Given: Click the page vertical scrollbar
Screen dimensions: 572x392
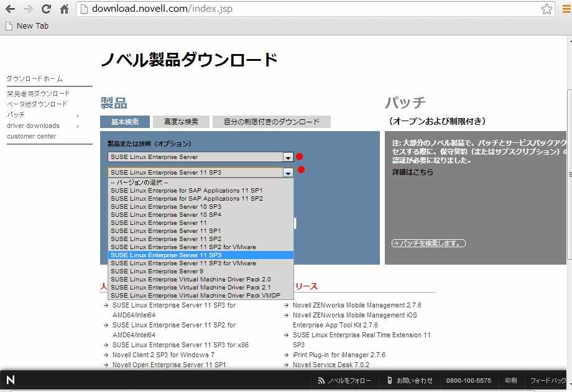Looking at the screenshot, I should [x=569, y=175].
